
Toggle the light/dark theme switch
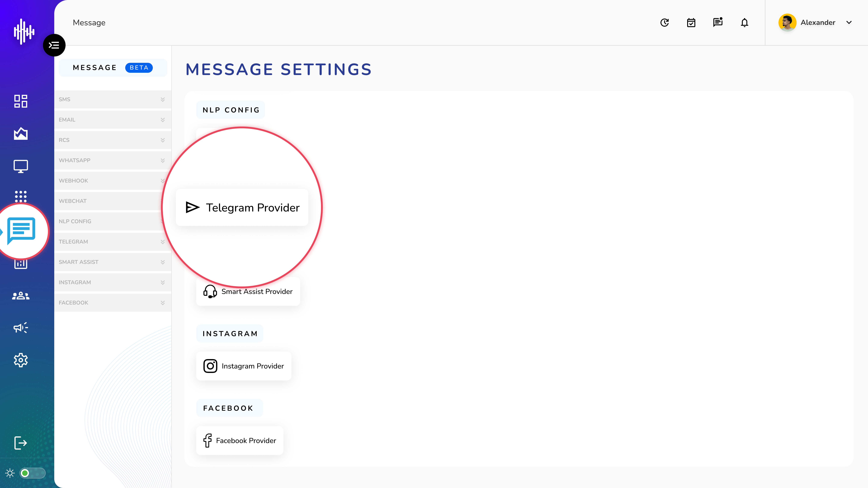click(32, 473)
